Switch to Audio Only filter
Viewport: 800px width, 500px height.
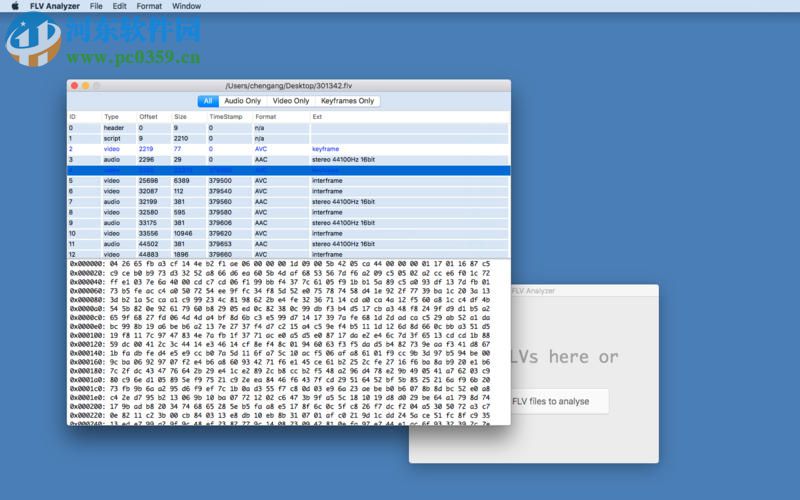pos(242,101)
